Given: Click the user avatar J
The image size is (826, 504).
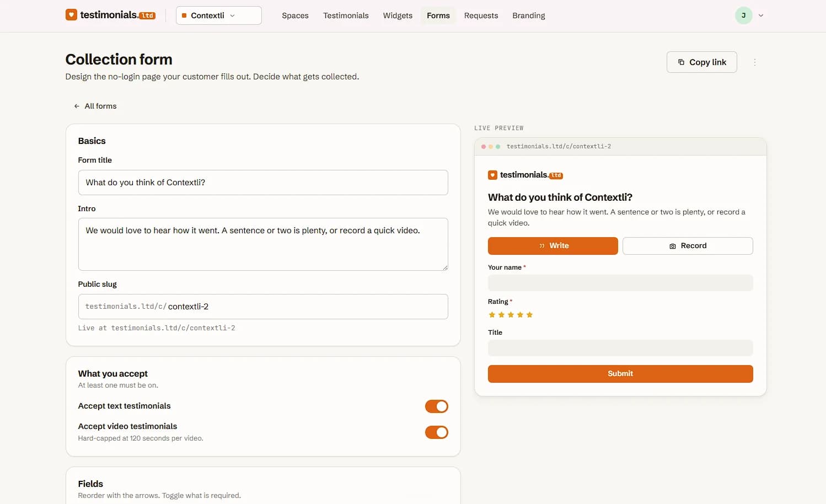Looking at the screenshot, I should point(743,15).
